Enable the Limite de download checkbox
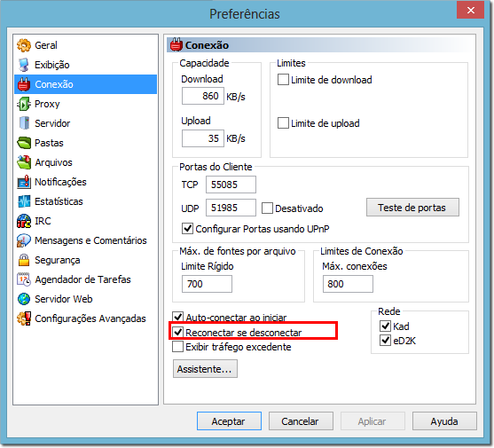The width and height of the screenshot is (494, 448). click(283, 80)
